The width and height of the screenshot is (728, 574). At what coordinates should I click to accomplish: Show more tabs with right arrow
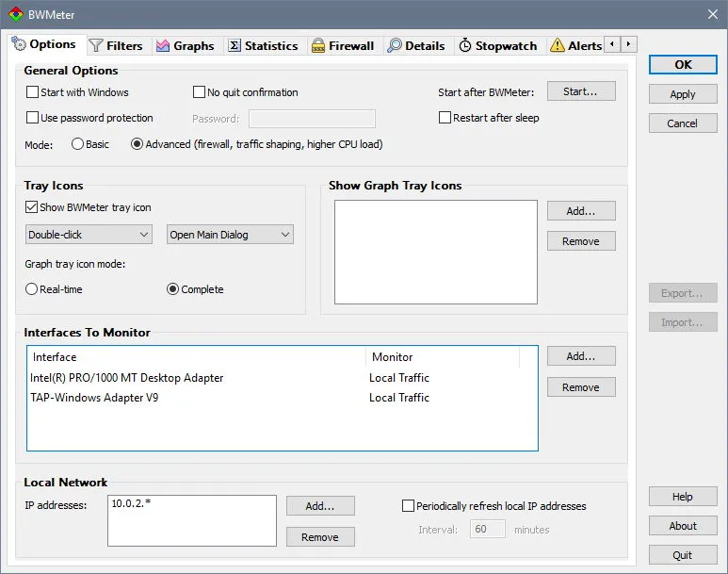click(629, 44)
